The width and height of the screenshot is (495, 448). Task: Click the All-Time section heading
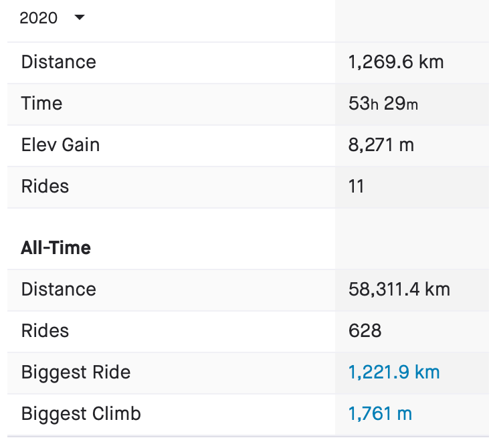(56, 248)
